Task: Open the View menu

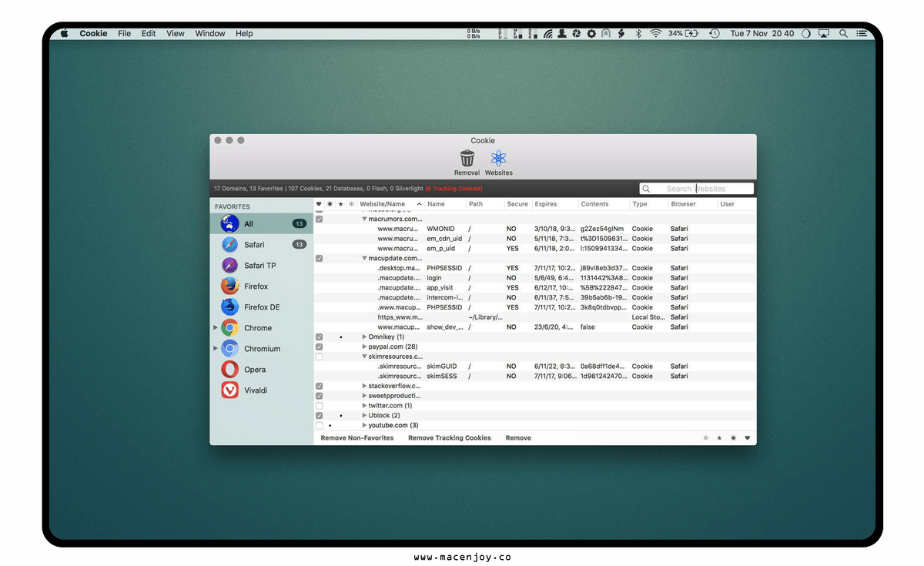Action: click(x=176, y=34)
